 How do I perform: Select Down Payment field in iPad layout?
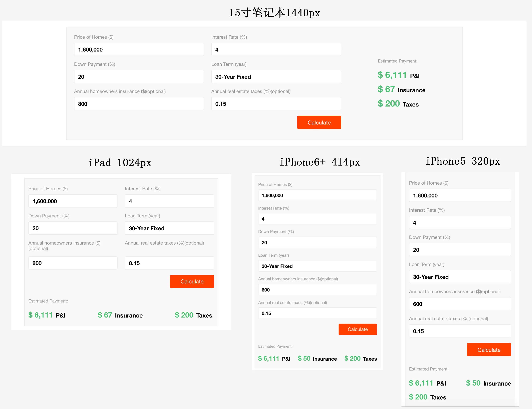click(x=73, y=228)
